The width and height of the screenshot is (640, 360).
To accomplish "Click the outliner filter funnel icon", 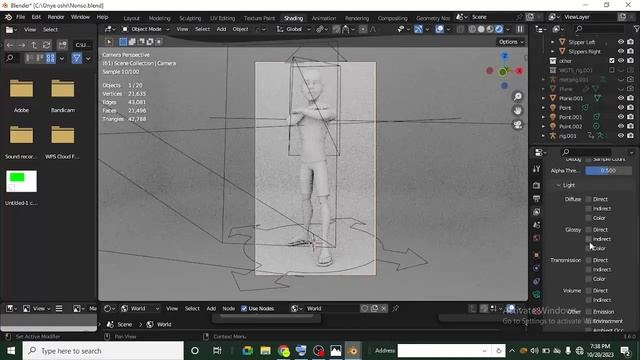I will coord(636,29).
